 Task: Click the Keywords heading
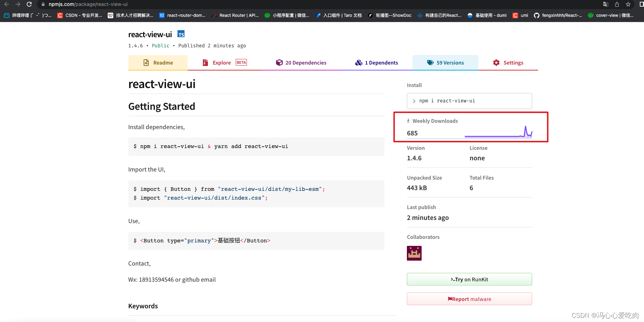coord(143,306)
